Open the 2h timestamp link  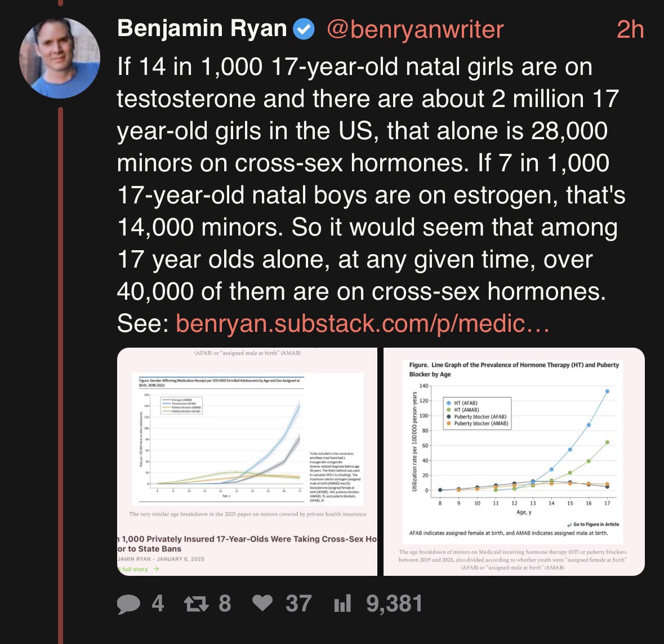coord(630,29)
